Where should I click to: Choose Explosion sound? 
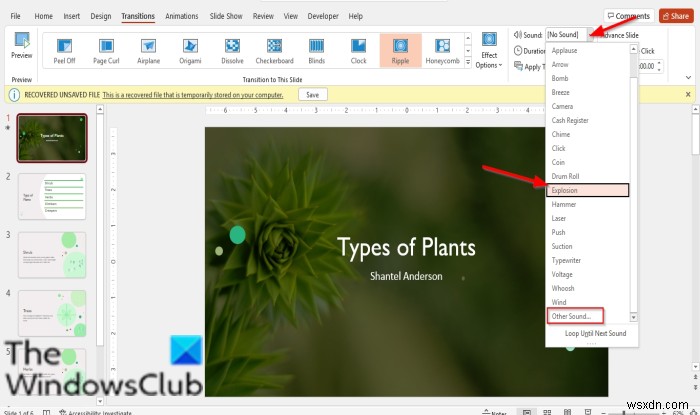[588, 190]
